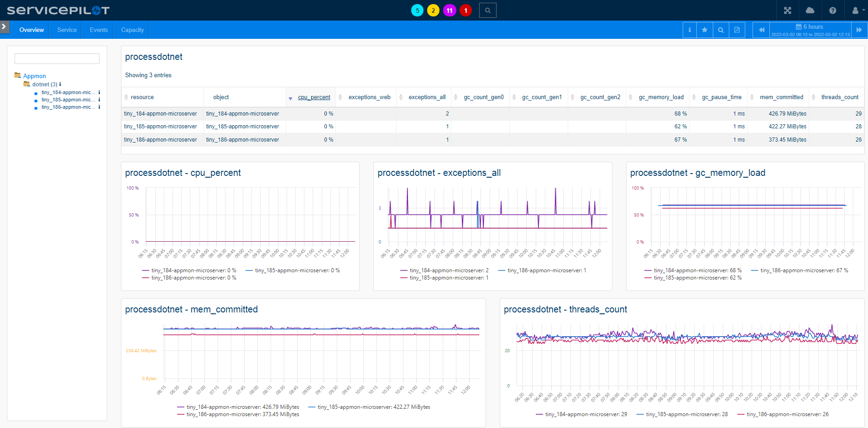The height and width of the screenshot is (428, 868).
Task: Click the red alert counter showing 1
Action: 465,10
